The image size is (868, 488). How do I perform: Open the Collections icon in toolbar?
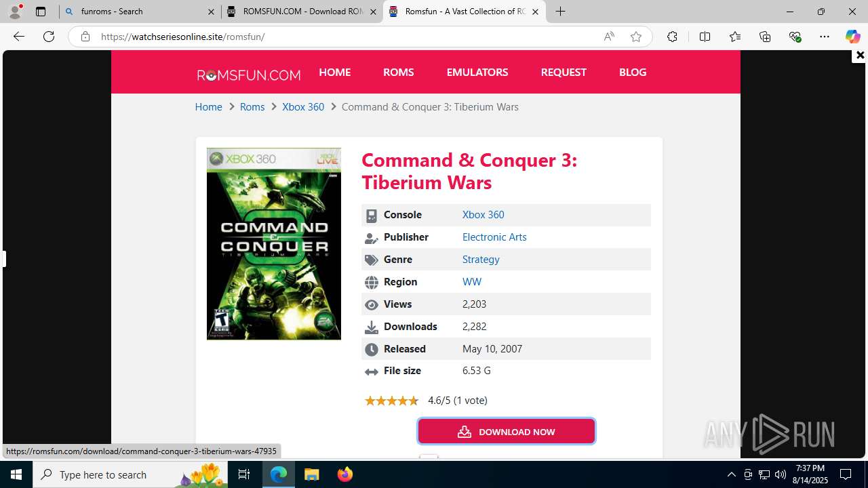(765, 37)
